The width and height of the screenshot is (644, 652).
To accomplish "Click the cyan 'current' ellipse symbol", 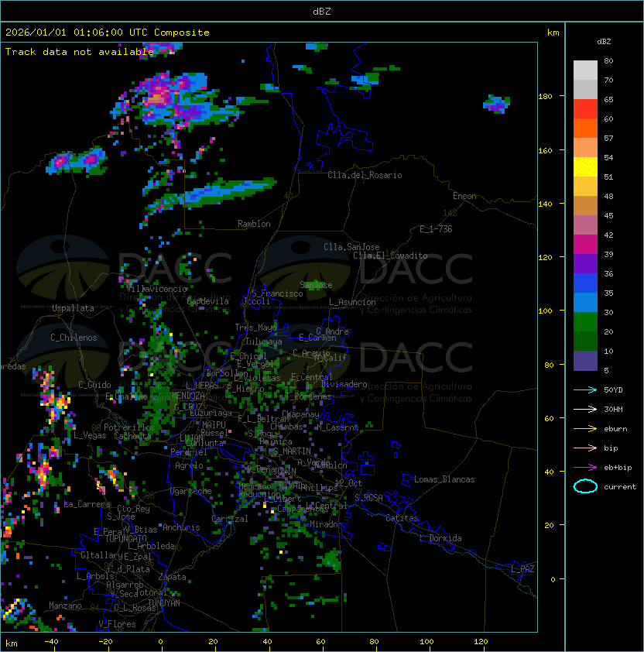I will [585, 486].
